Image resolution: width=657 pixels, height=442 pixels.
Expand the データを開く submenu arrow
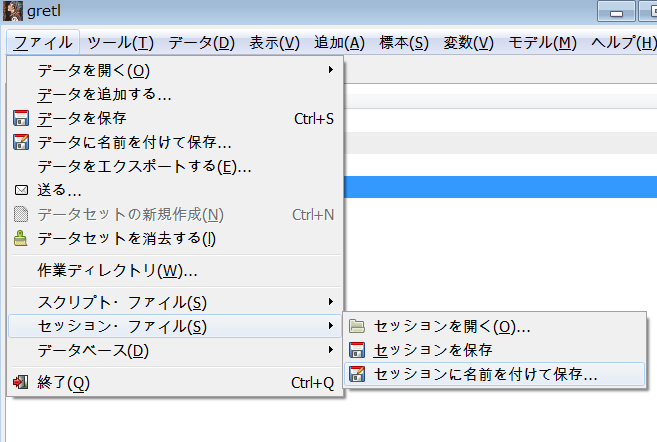pos(330,70)
